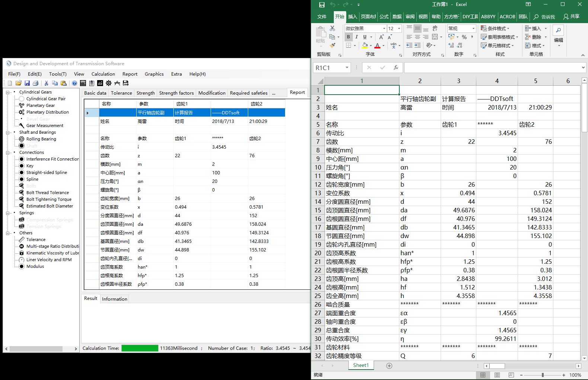The height and width of the screenshot is (380, 588).
Task: Click the 共享 share button in Excel
Action: [x=572, y=17]
